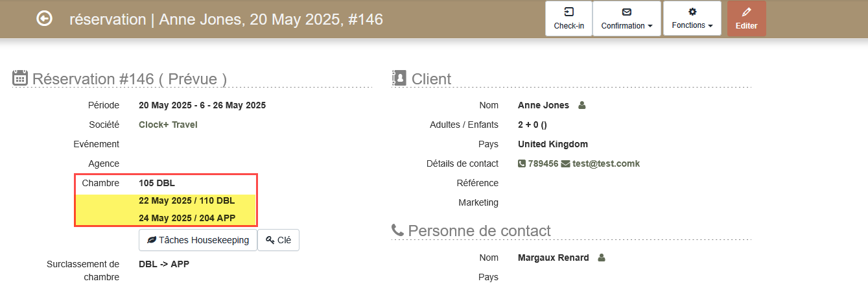Image resolution: width=868 pixels, height=288 pixels.
Task: Click the 105 DBL room entry
Action: 157,183
